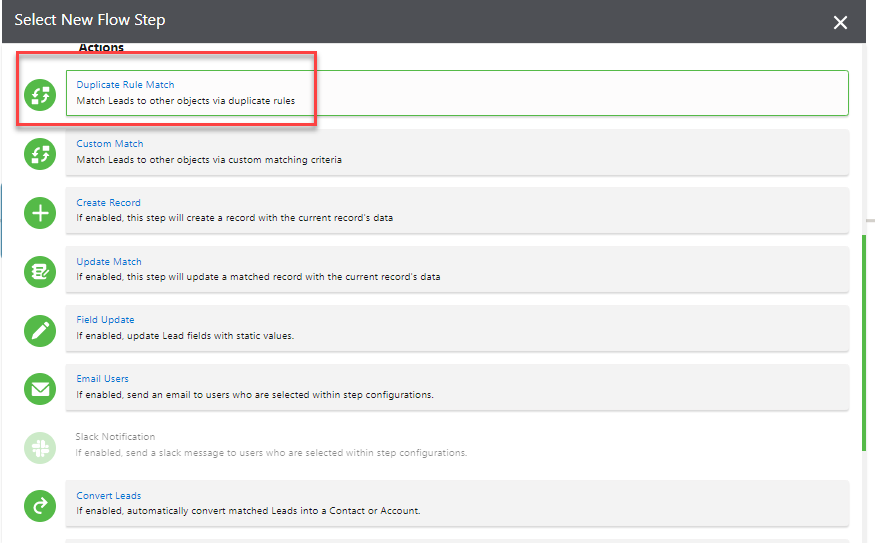Click the disabled Slack Notification title
The height and width of the screenshot is (543, 875).
[116, 437]
